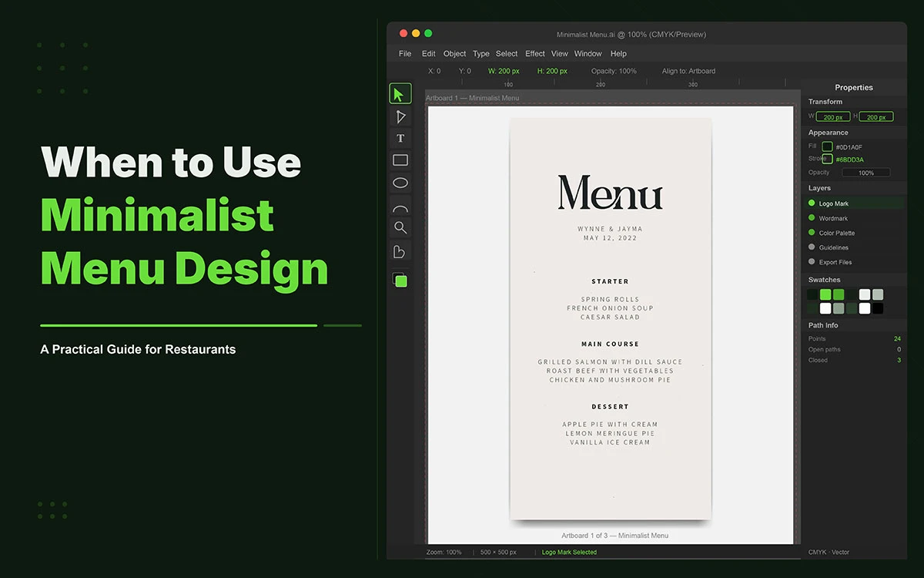Pick the brightest green swatch in Swatches
Image resolution: width=924 pixels, height=578 pixels.
[x=825, y=294]
